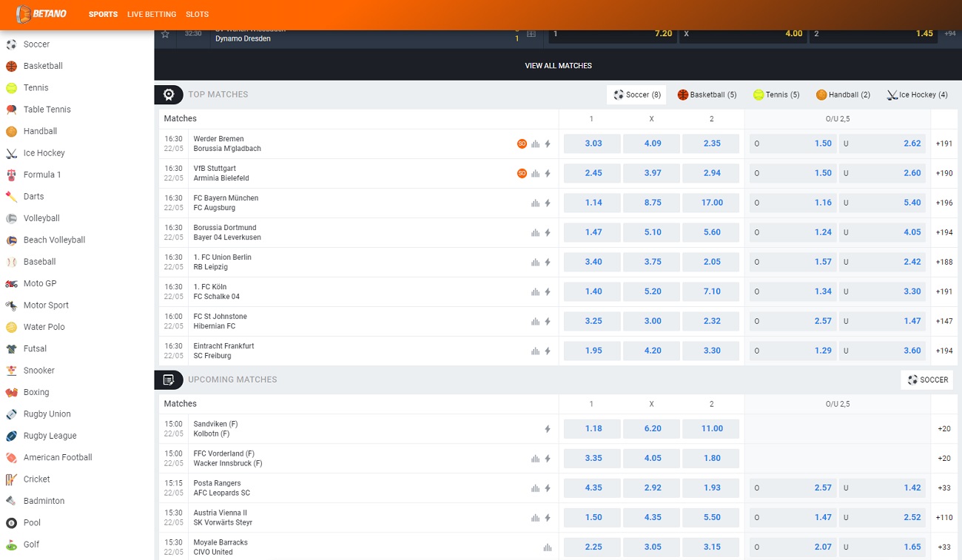Switch Top Matches to Handball (2) tab
This screenshot has width=962, height=560.
pyautogui.click(x=843, y=95)
